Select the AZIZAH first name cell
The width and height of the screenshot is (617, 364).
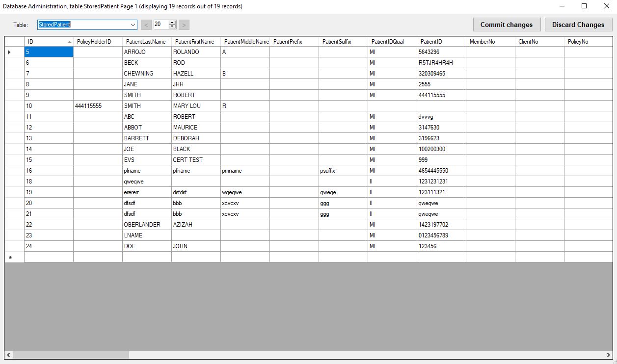pyautogui.click(x=196, y=225)
